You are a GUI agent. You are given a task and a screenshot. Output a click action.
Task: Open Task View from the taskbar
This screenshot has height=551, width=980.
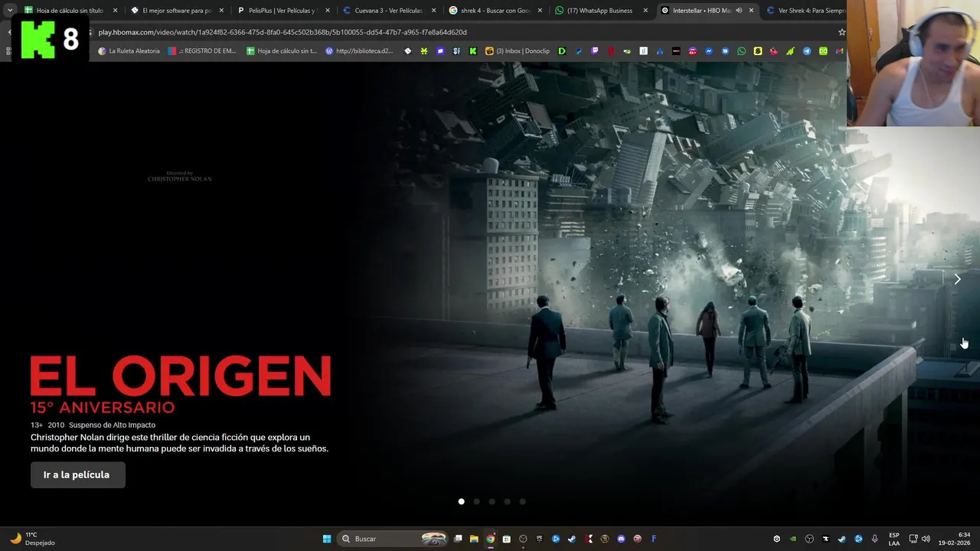[x=458, y=539]
